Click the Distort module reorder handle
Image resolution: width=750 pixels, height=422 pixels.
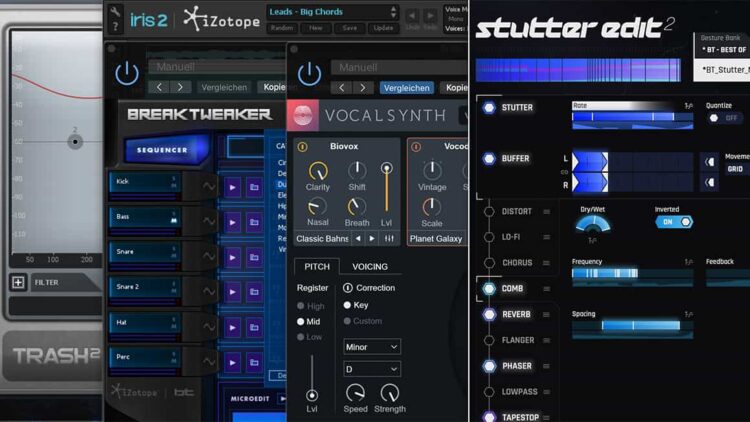[x=546, y=211]
